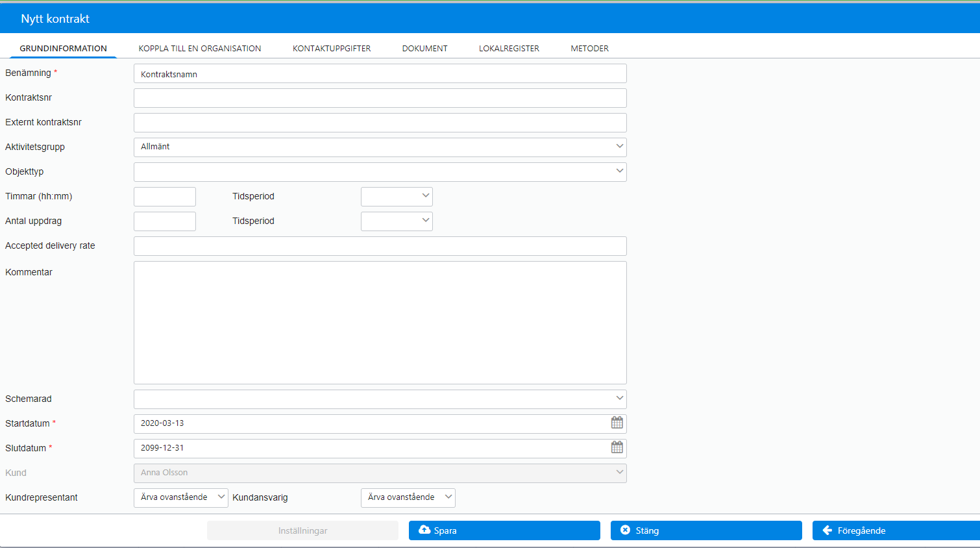
Task: Open the Koppla till en organisation tab
Action: [200, 48]
